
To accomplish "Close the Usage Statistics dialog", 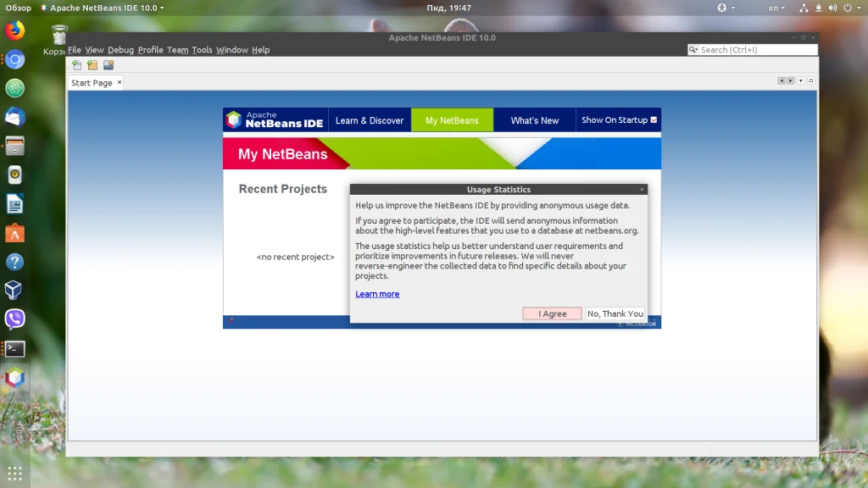I will [x=643, y=189].
